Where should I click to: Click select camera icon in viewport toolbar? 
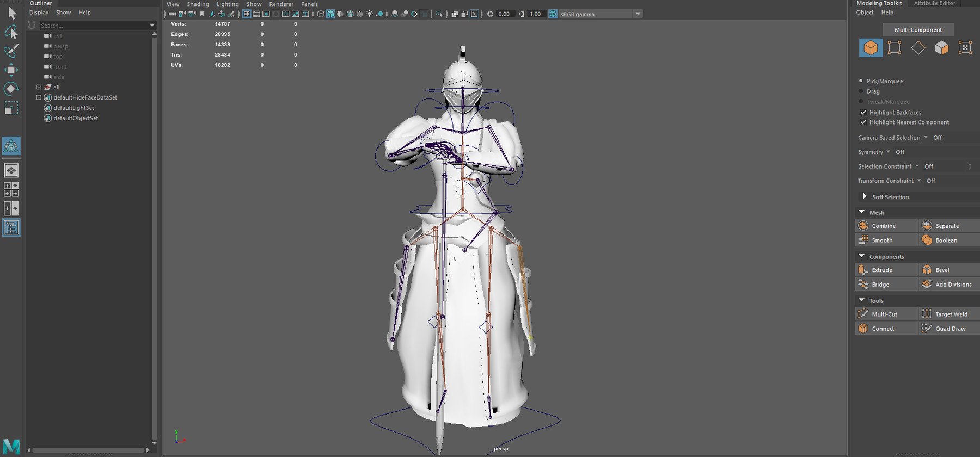pyautogui.click(x=173, y=14)
